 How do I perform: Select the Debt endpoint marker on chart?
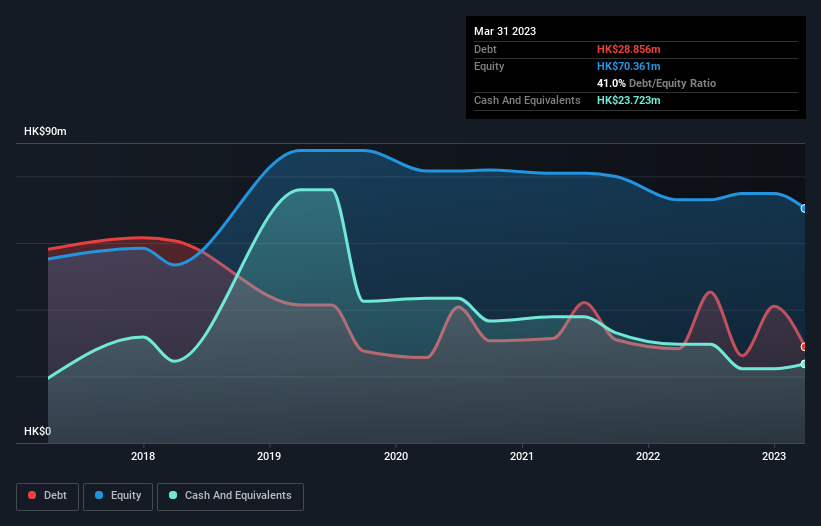(x=804, y=346)
